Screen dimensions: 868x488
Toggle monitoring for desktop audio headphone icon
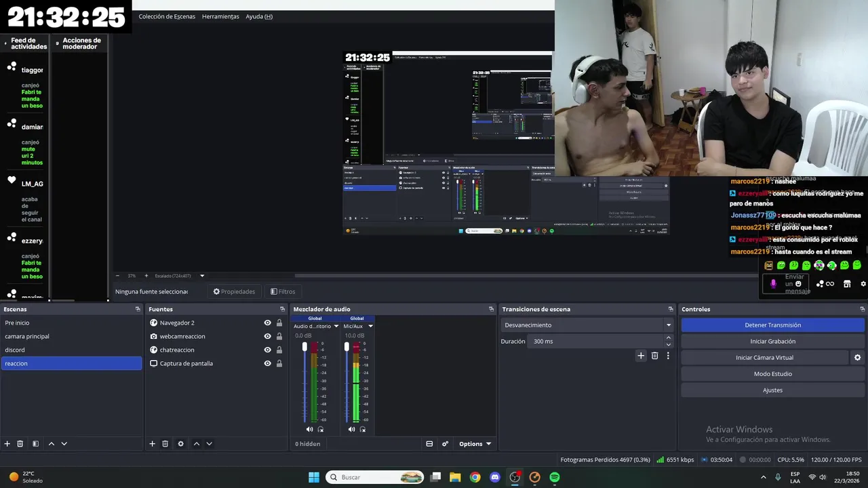coord(321,429)
